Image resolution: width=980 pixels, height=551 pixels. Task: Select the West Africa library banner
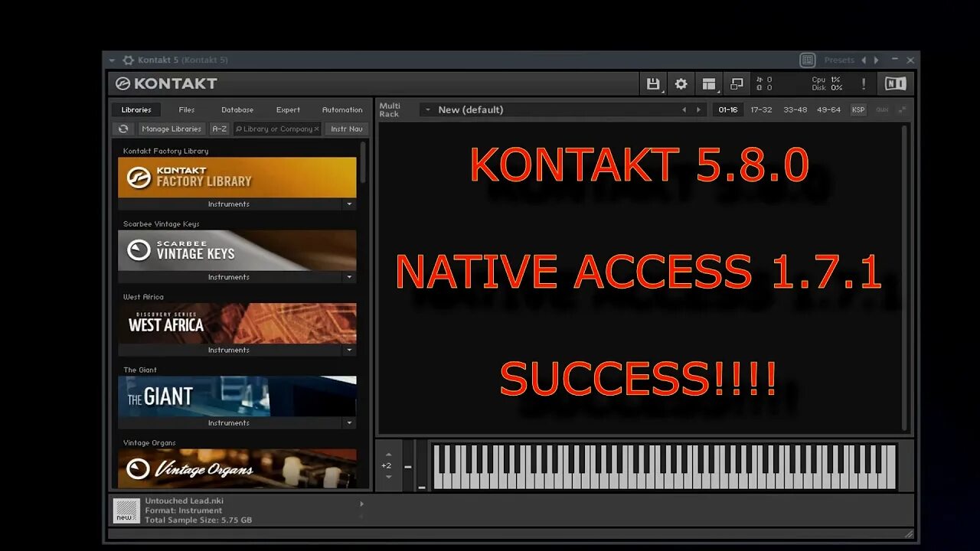click(x=237, y=323)
